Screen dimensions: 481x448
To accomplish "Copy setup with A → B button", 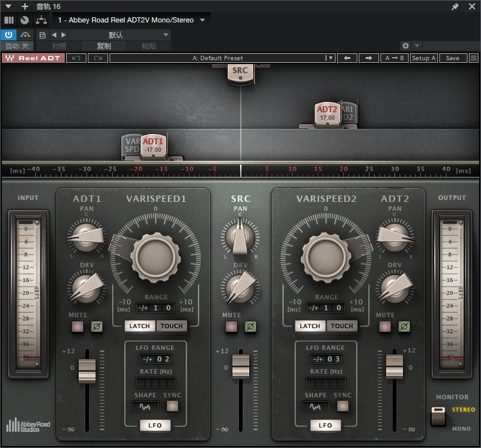I will point(395,58).
